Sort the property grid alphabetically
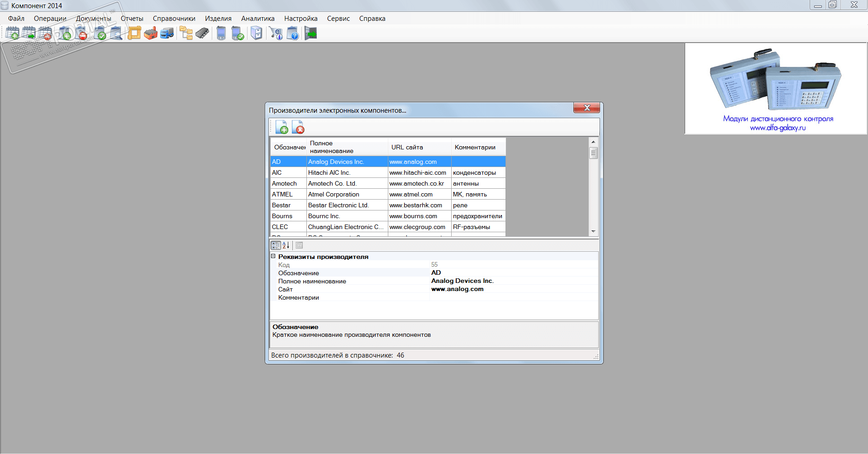868x454 pixels. [286, 245]
